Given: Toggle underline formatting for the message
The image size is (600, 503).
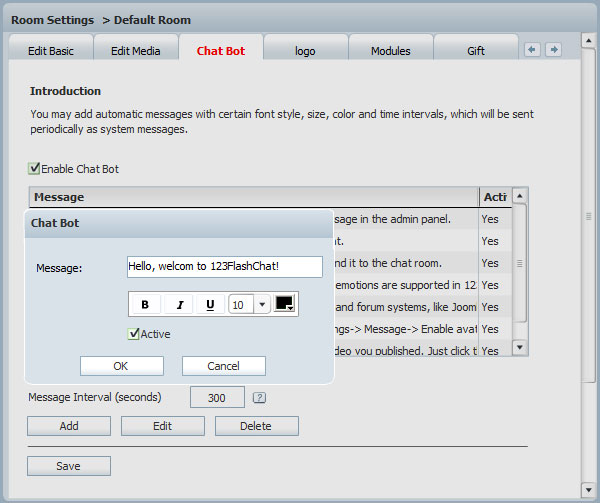Looking at the screenshot, I should (210, 305).
